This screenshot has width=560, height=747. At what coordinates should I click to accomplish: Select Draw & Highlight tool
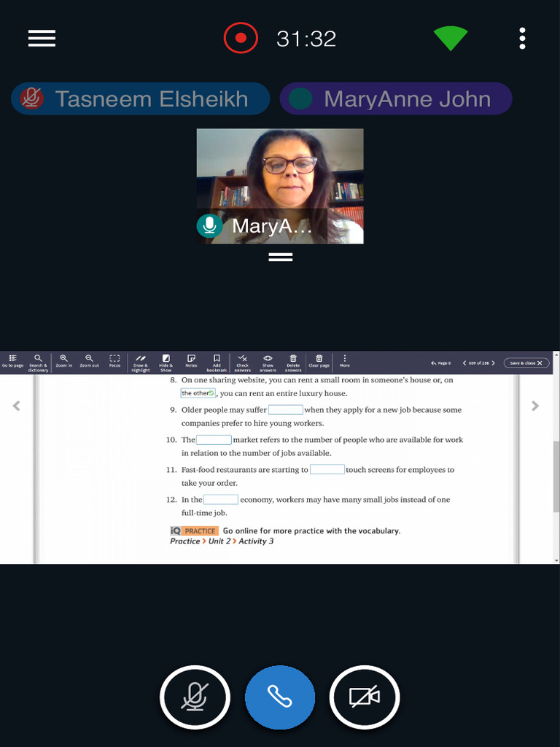pos(141,363)
